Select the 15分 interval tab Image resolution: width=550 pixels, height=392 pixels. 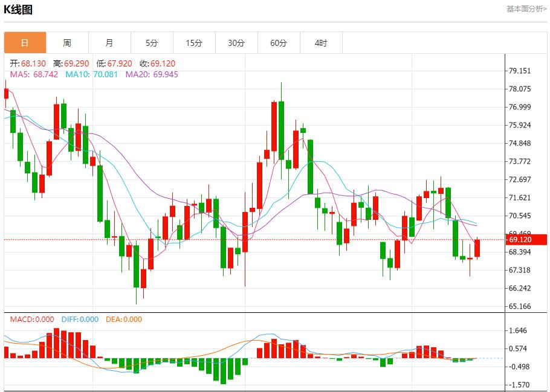pos(194,43)
